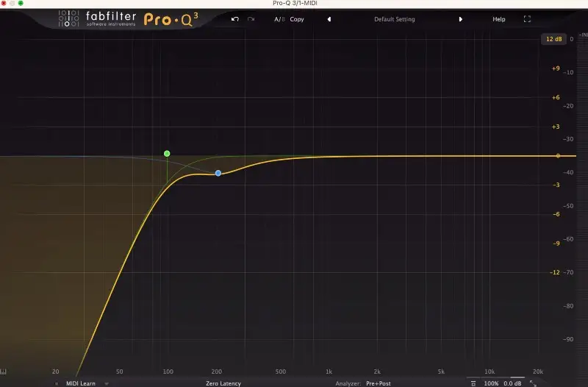
Task: Click the redo arrow icon
Action: pos(251,19)
